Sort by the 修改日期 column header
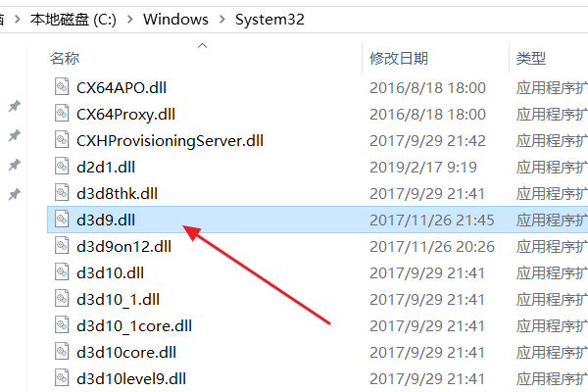The height and width of the screenshot is (392, 588). click(x=400, y=59)
